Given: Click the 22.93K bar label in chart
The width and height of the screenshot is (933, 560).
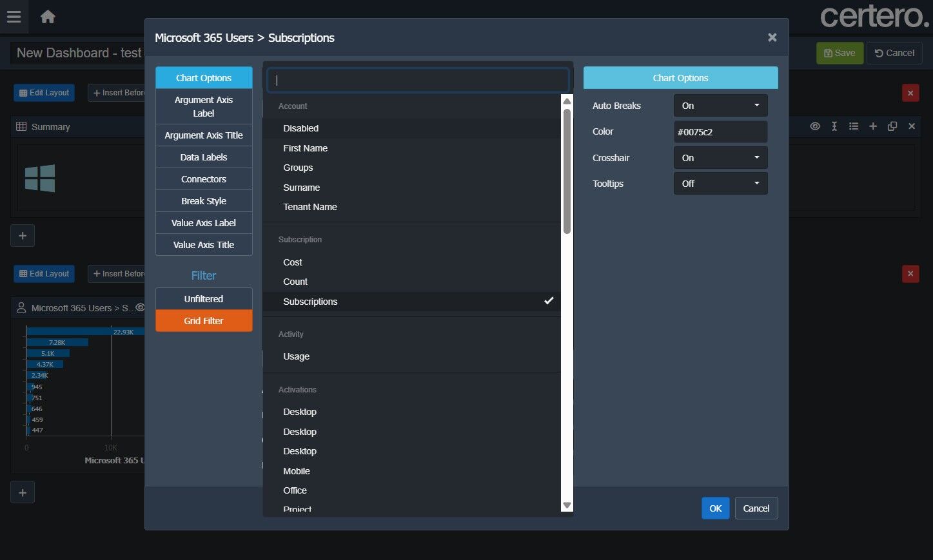Looking at the screenshot, I should (123, 332).
